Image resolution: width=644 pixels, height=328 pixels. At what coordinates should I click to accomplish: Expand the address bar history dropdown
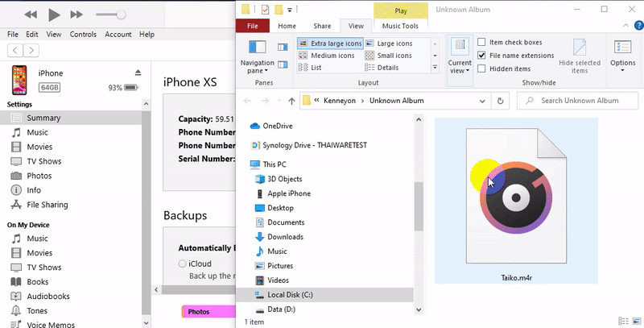482,101
